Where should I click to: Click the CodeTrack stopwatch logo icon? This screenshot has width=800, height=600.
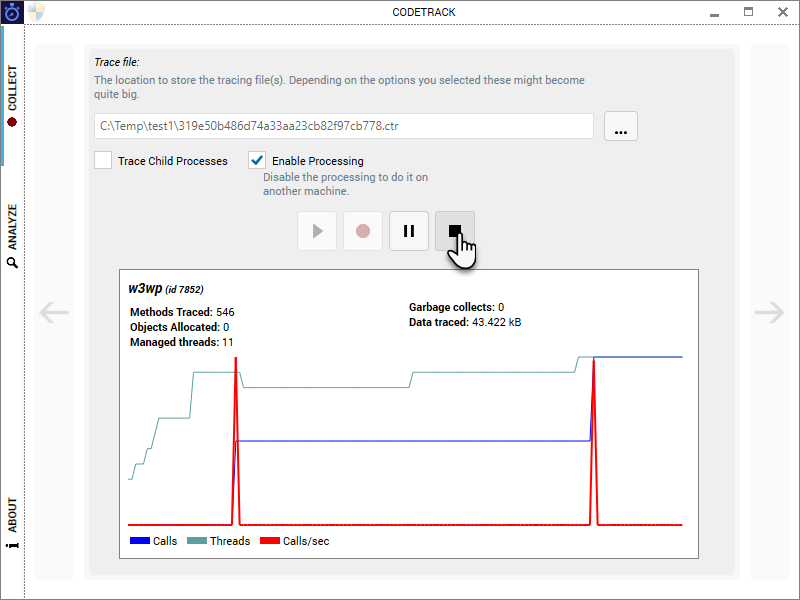[x=12, y=12]
